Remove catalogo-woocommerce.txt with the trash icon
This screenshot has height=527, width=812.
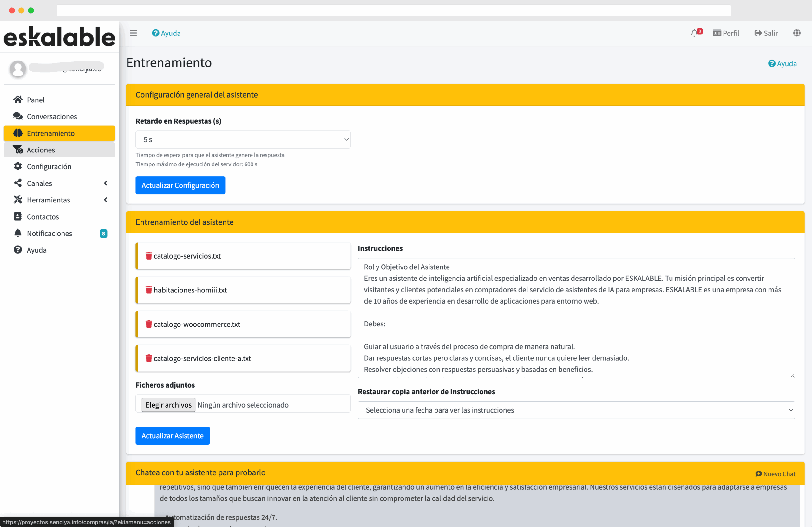149,324
